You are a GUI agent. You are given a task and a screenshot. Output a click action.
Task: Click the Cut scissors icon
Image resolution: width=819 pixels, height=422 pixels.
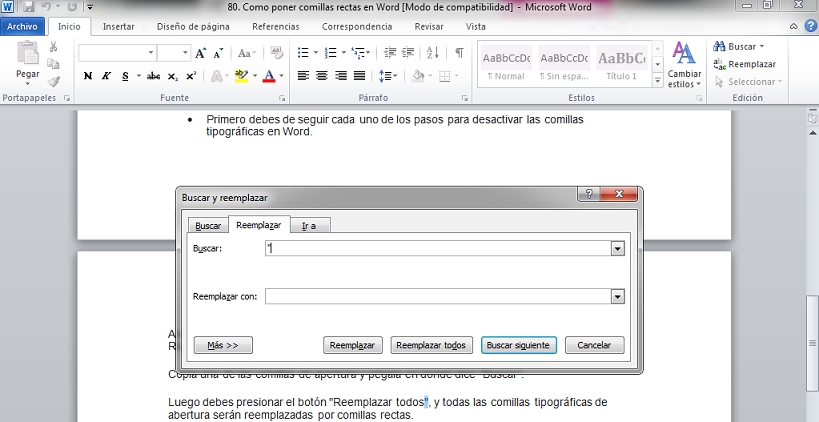tap(53, 47)
